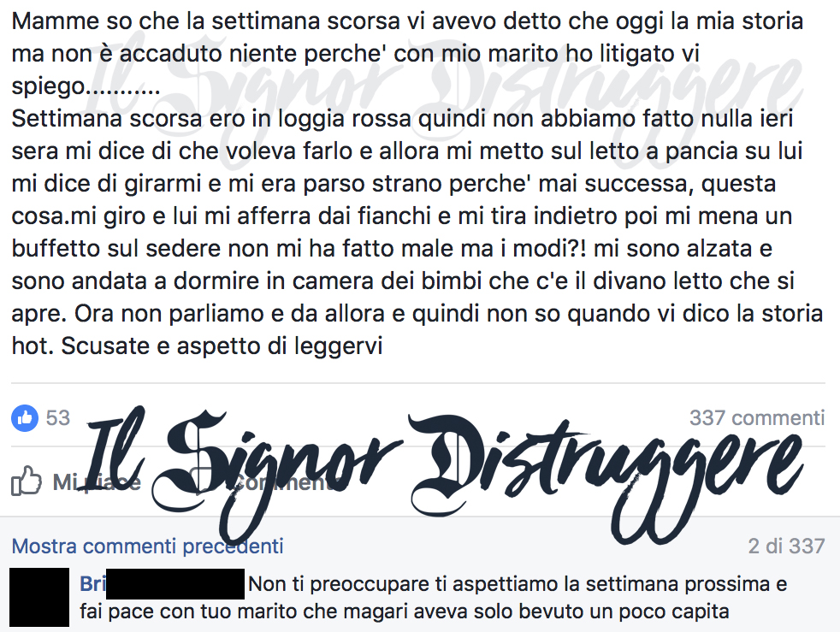Click the comment text Non ti preoccupare

click(x=518, y=584)
